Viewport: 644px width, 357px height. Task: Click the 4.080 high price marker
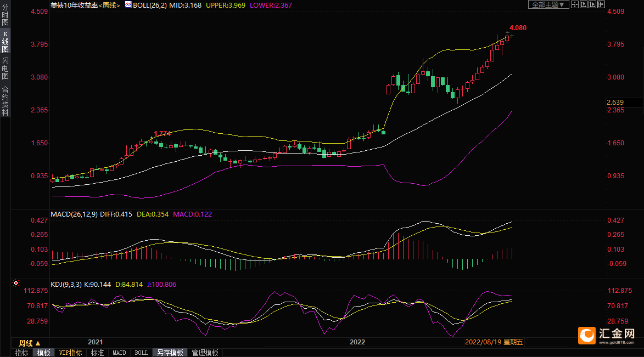pyautogui.click(x=518, y=28)
